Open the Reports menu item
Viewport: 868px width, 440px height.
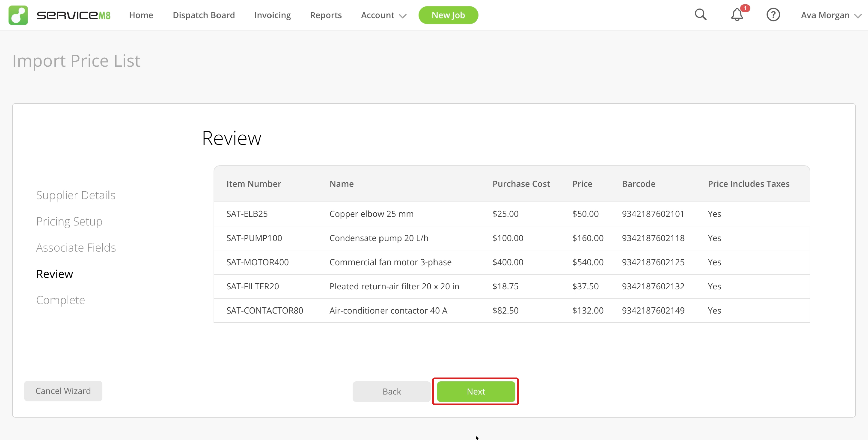(326, 15)
